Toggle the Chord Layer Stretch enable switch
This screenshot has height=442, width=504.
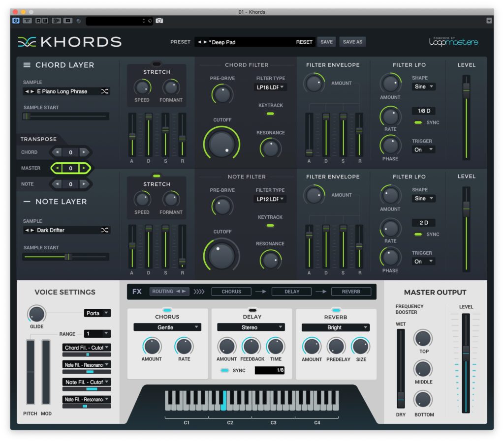tap(157, 64)
